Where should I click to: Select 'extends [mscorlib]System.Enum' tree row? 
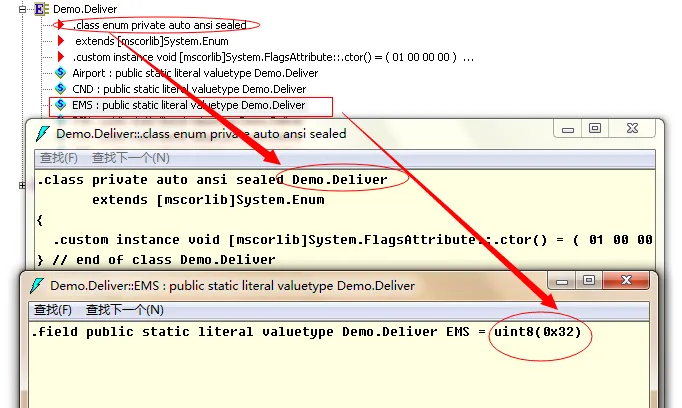coord(152,41)
